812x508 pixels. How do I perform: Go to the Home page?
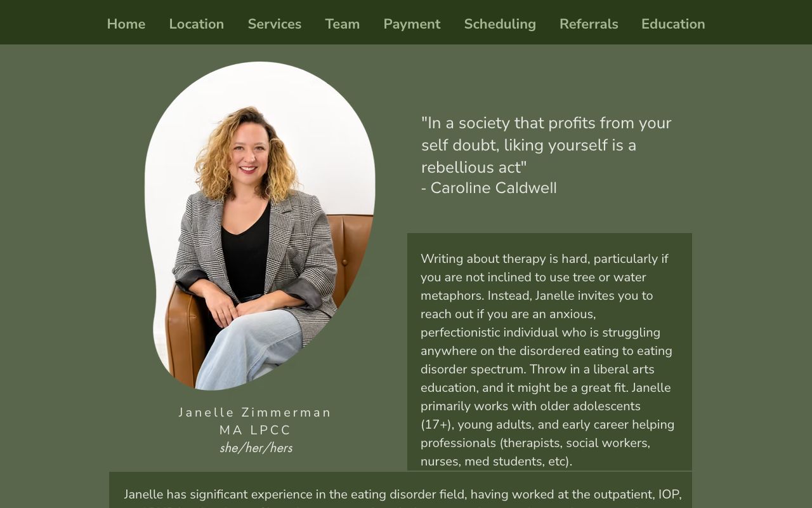click(126, 24)
